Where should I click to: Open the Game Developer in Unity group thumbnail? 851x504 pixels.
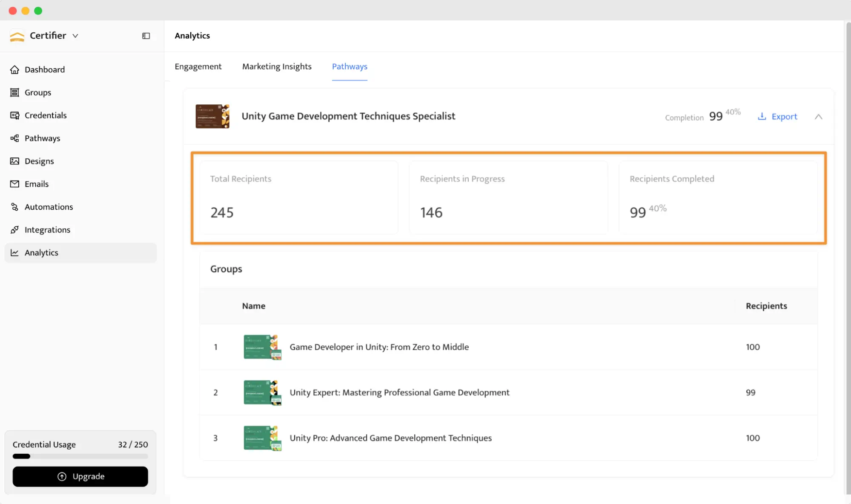coord(261,347)
